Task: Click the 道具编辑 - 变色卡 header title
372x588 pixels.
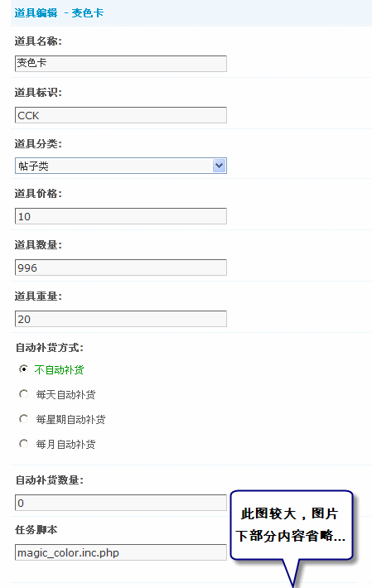Action: (59, 13)
